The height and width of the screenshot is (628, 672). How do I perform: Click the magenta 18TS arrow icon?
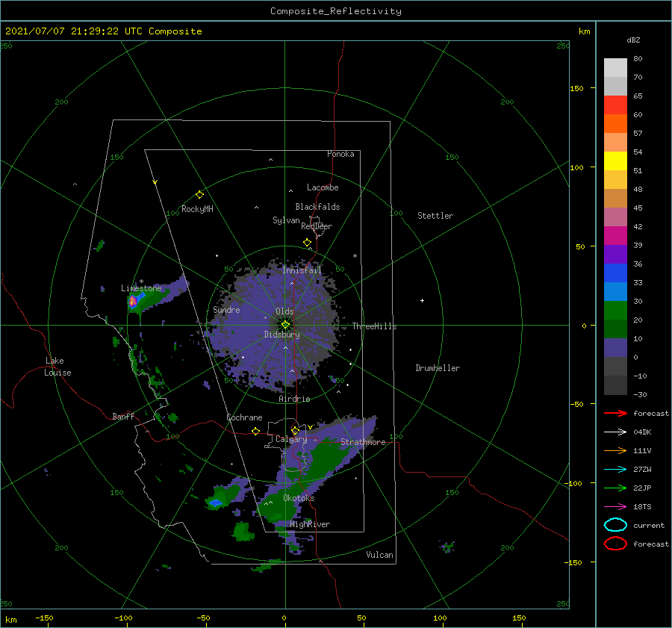615,507
